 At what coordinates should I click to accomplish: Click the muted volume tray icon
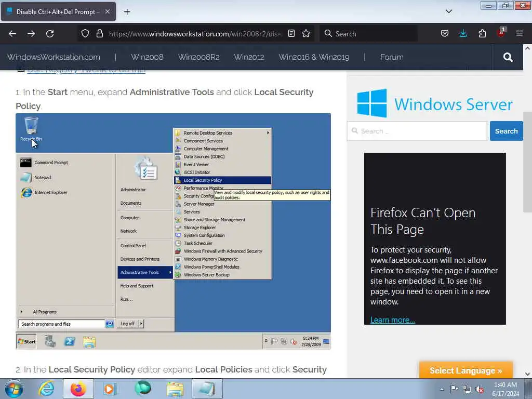coord(480,390)
